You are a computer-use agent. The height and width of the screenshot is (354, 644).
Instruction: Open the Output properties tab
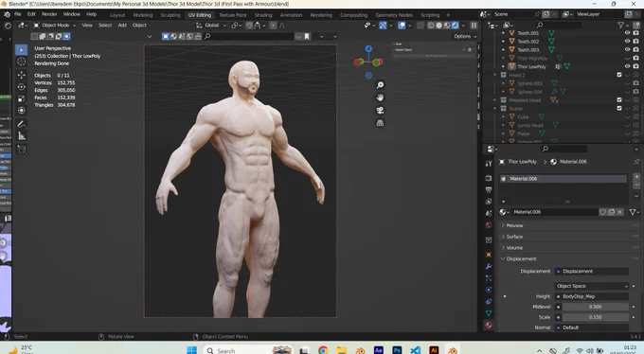click(489, 189)
